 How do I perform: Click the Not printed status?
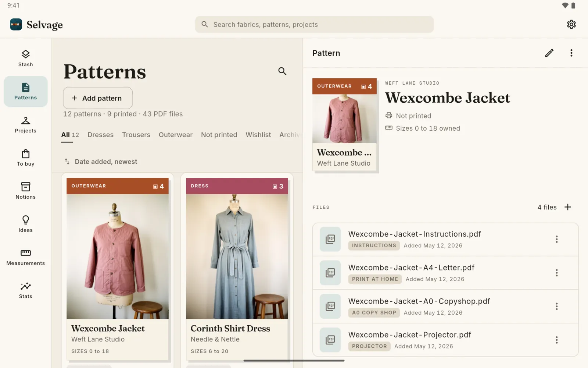(x=408, y=116)
